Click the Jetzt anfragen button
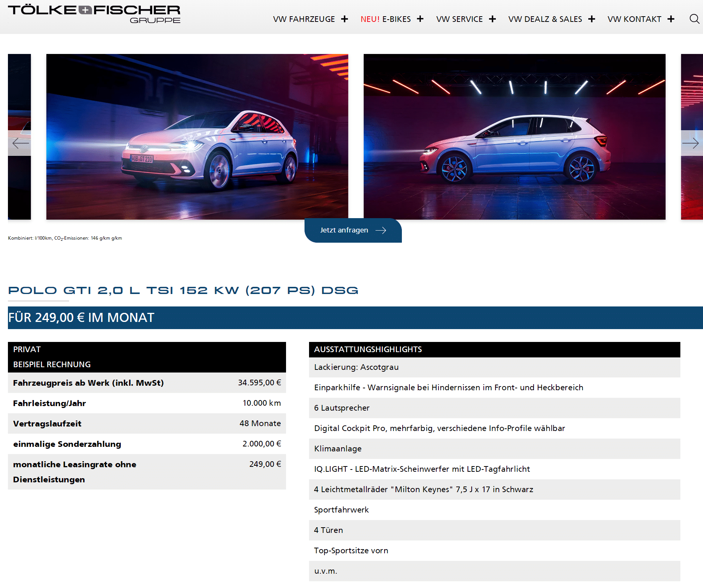 pos(353,230)
